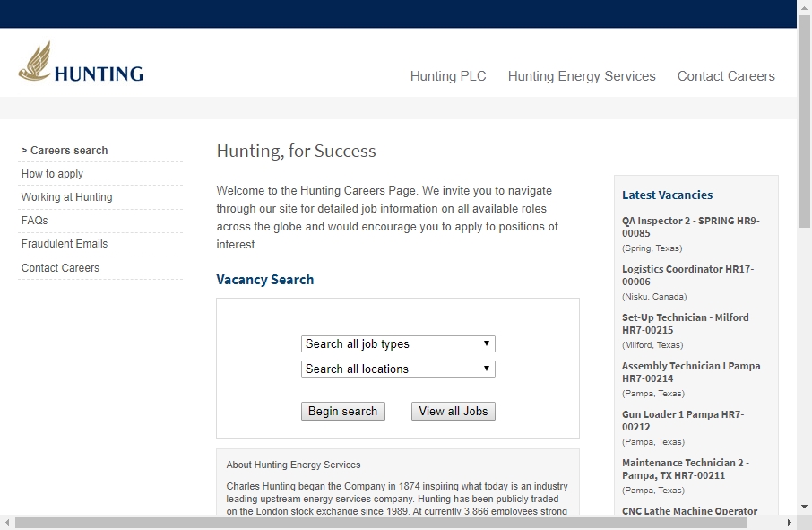Open Contact Careers in top navigation
Screen dimensions: 812x530
(x=726, y=76)
